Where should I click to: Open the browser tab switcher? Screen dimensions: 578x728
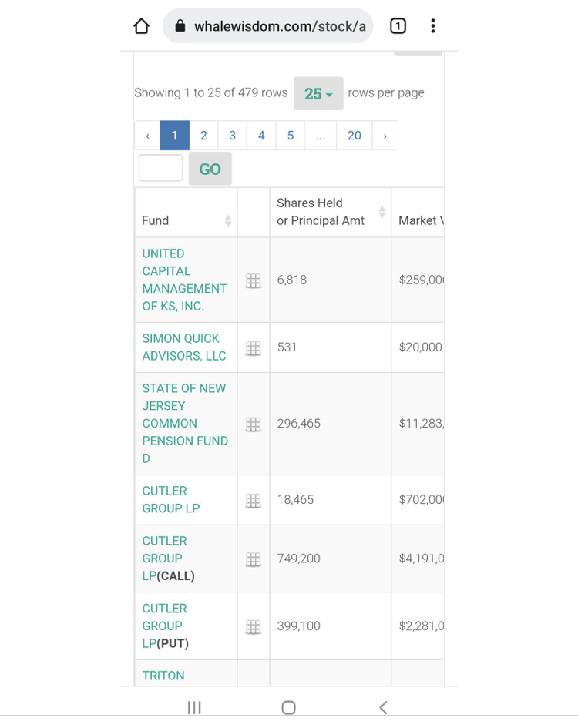click(398, 26)
